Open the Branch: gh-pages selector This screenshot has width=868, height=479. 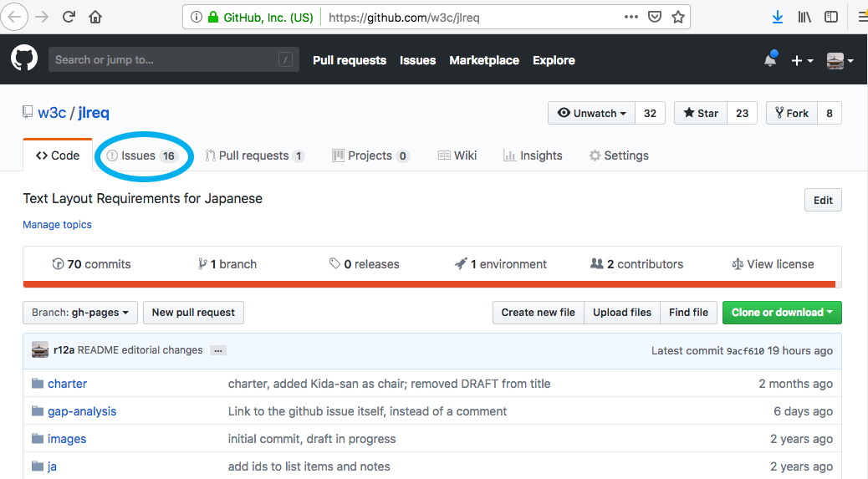click(x=80, y=313)
